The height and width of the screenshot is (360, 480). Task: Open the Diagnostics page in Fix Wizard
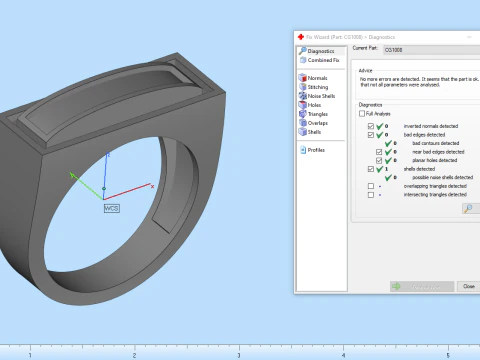pyautogui.click(x=321, y=51)
